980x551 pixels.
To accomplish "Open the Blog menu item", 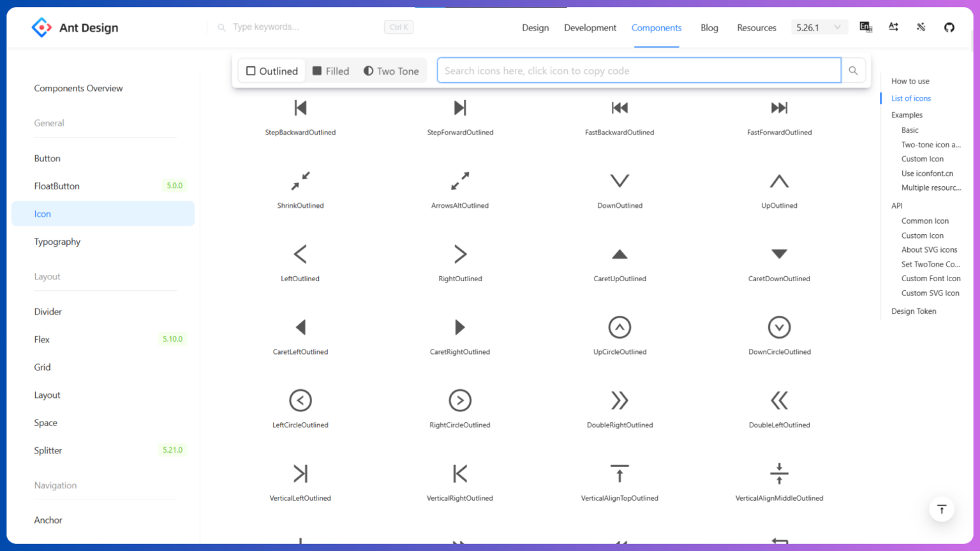I will (x=709, y=27).
